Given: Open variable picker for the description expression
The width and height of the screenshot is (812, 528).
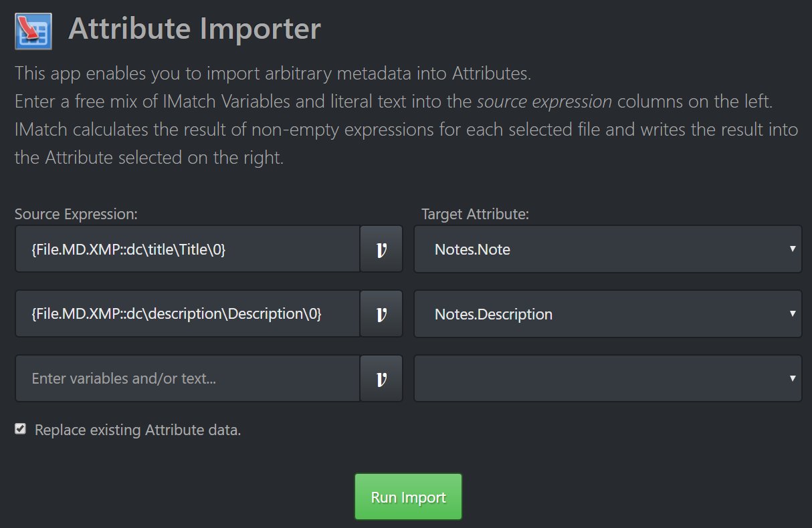Looking at the screenshot, I should point(381,313).
